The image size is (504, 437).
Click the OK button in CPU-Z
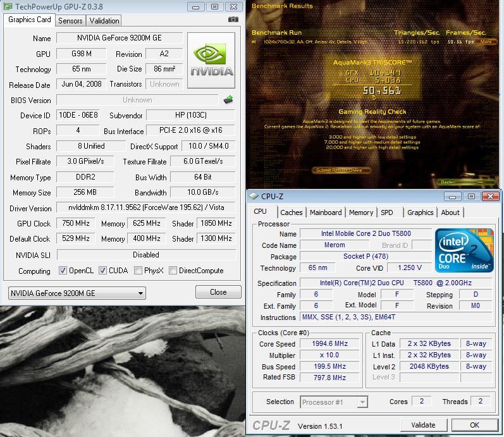474,425
